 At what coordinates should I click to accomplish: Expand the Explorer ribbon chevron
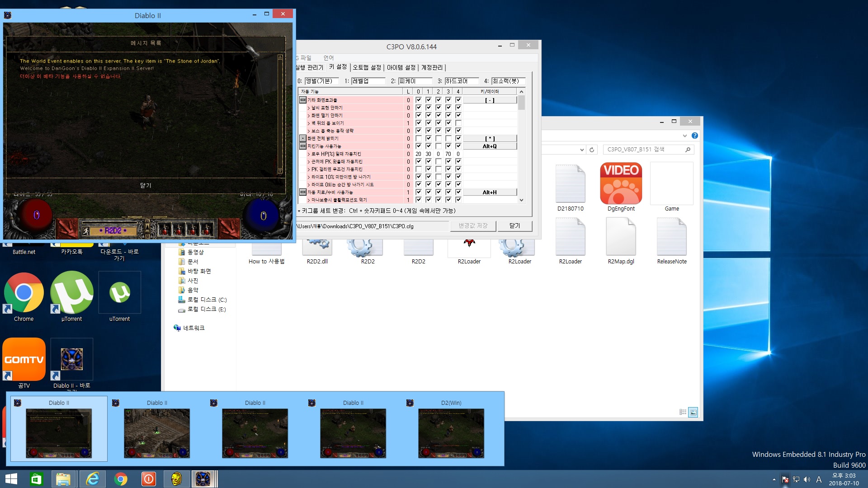[x=684, y=136]
